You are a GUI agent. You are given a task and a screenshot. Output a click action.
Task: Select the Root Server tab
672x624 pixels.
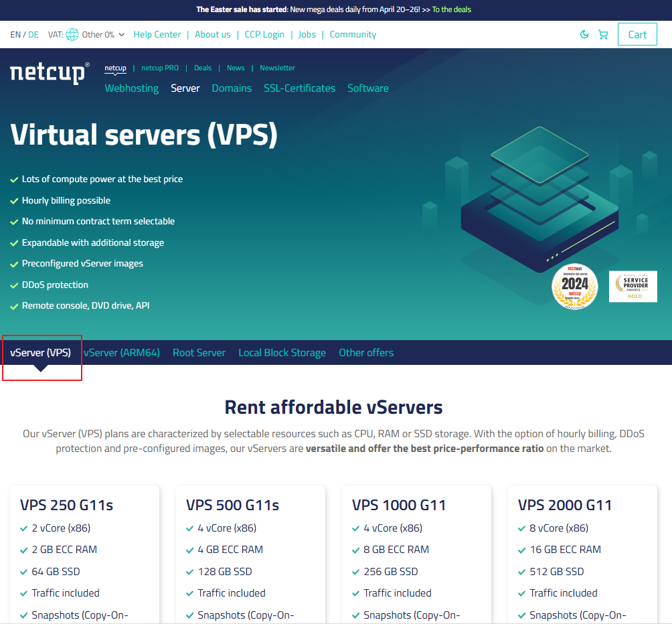[x=199, y=353]
